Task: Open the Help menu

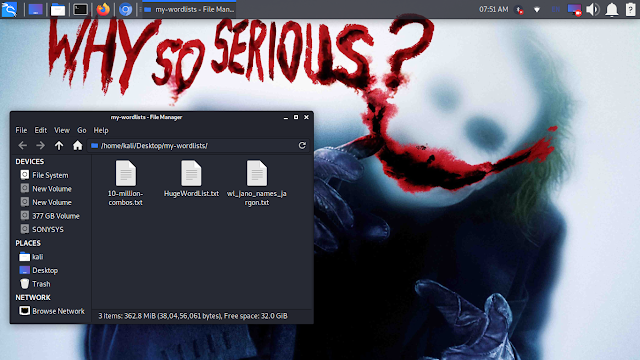Action: [x=101, y=130]
